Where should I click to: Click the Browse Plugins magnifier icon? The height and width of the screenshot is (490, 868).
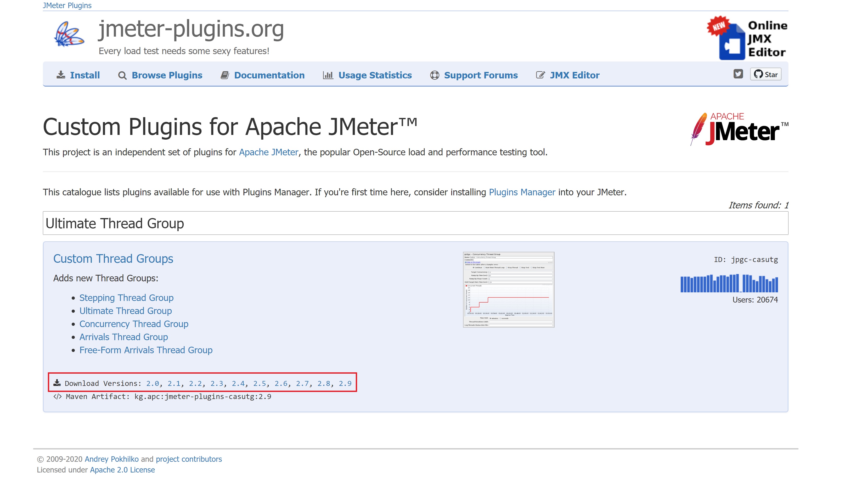pyautogui.click(x=122, y=76)
